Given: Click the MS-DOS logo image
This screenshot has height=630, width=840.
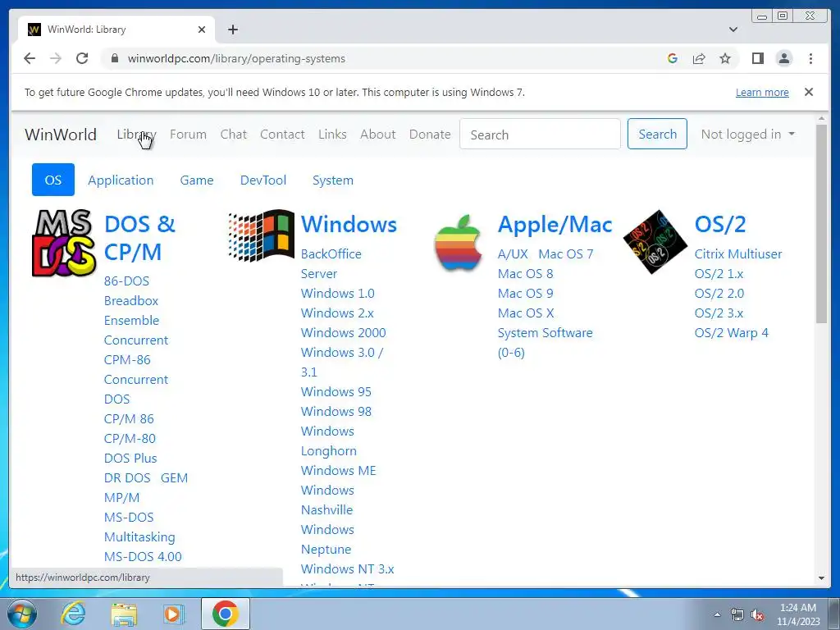Looking at the screenshot, I should [x=63, y=243].
